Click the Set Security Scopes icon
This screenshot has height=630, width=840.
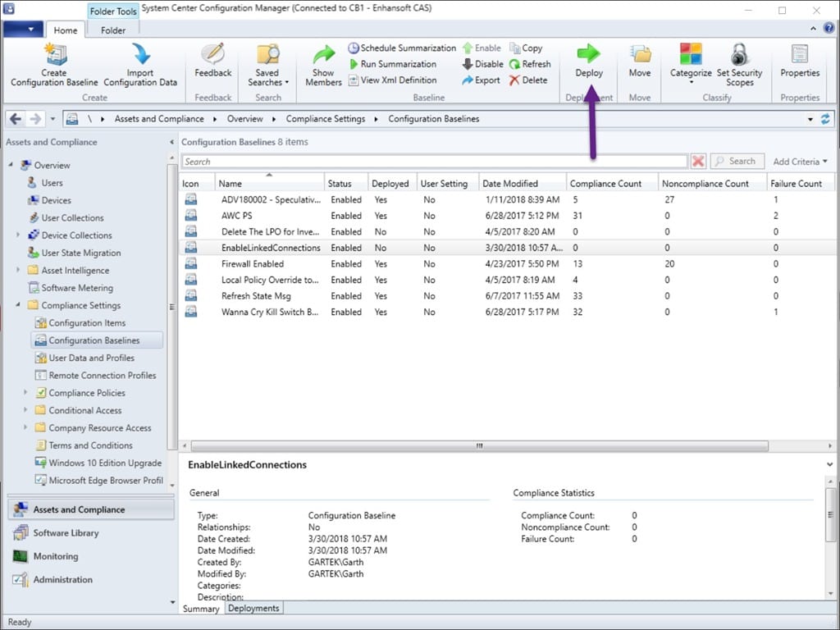coord(739,54)
